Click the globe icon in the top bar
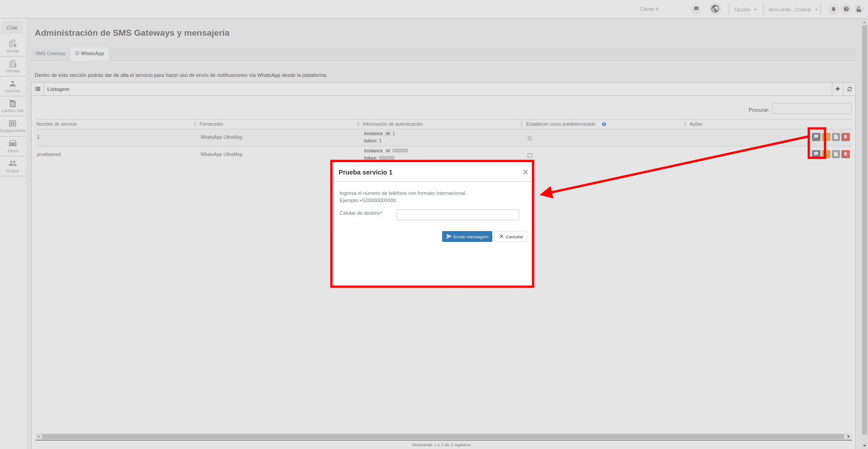The width and height of the screenshot is (868, 449). point(715,9)
